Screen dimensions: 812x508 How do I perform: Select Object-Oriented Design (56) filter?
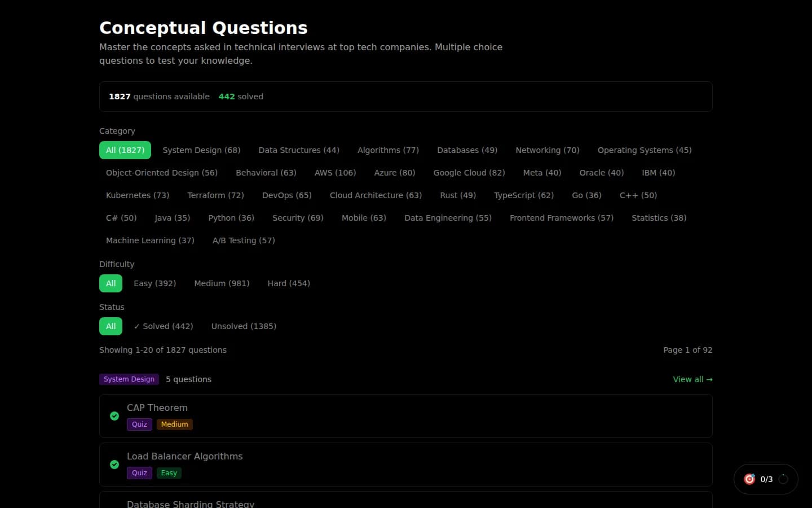162,173
